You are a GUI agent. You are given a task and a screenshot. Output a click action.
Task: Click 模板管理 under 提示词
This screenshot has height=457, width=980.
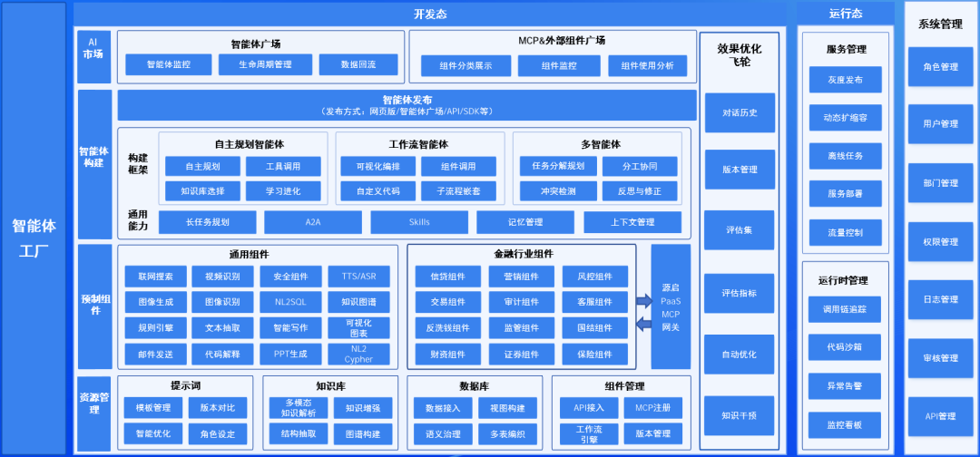[153, 408]
